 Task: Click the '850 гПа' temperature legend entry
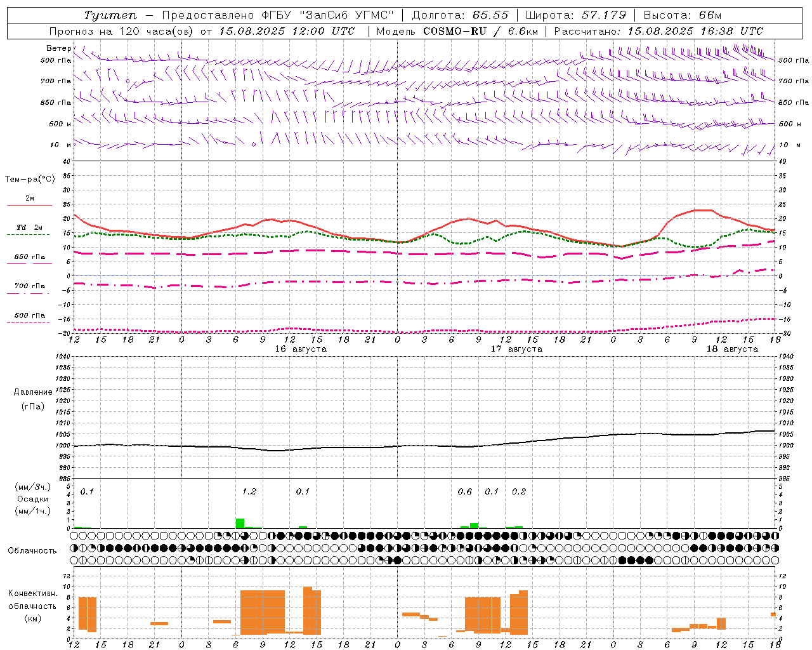[30, 257]
